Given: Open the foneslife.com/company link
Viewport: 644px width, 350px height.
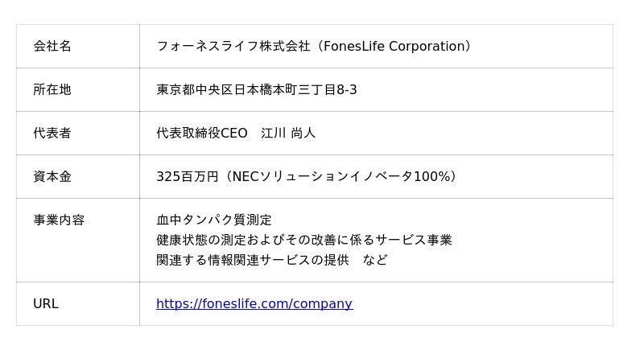Looking at the screenshot, I should (254, 304).
